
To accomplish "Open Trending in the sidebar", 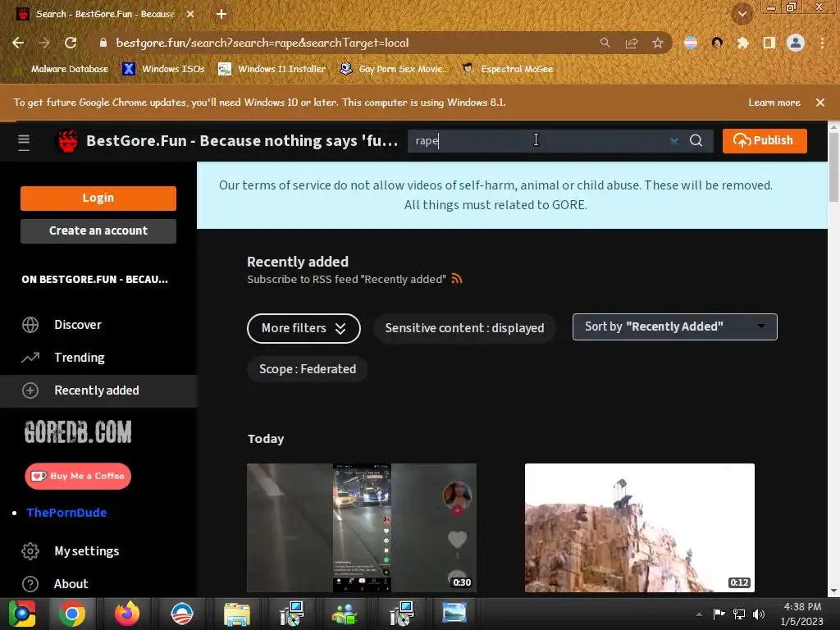I will (80, 358).
